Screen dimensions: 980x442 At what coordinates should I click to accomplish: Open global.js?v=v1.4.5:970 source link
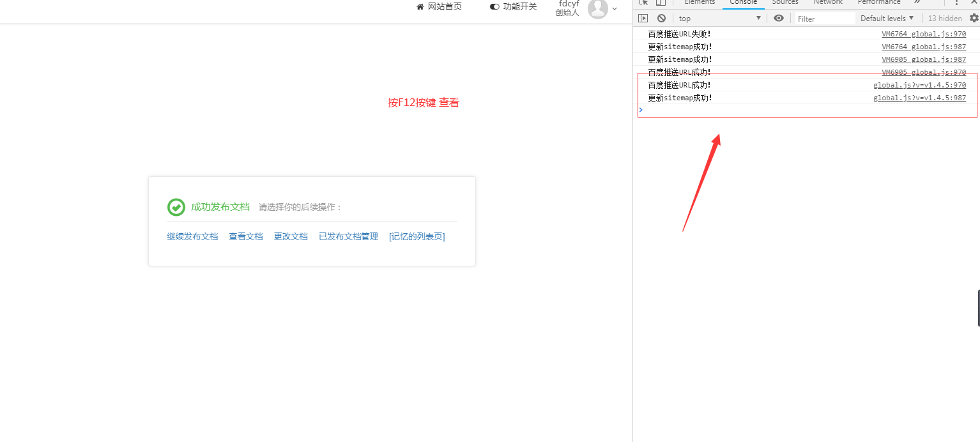tap(919, 85)
